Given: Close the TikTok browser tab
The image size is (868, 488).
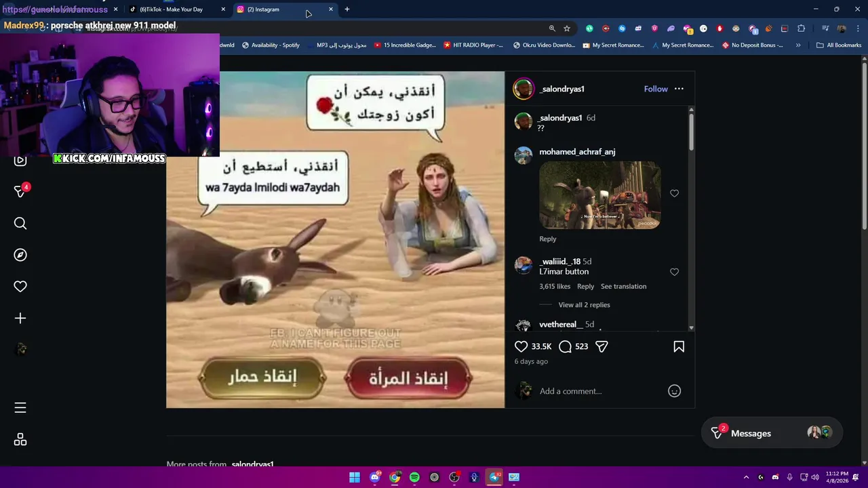Looking at the screenshot, I should [x=223, y=9].
